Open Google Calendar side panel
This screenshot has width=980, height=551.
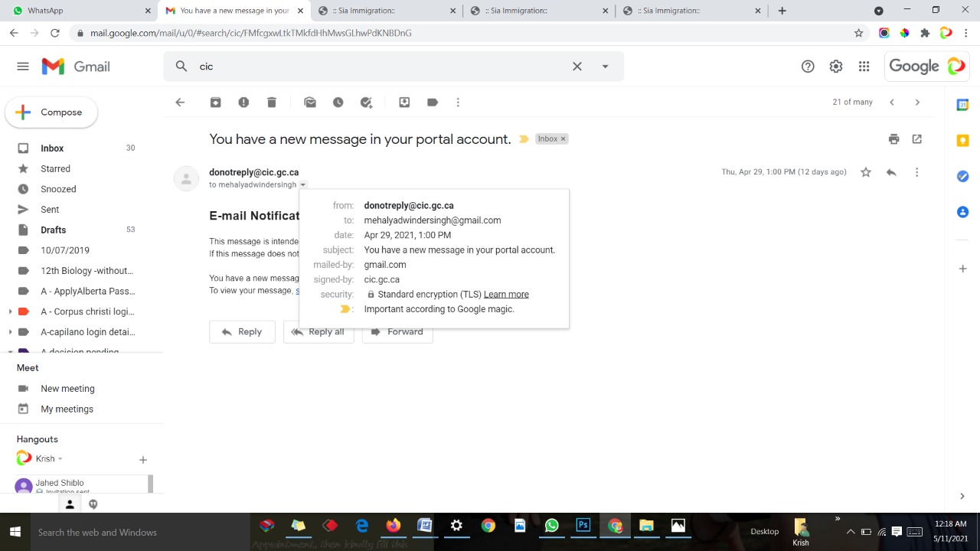[x=963, y=105]
